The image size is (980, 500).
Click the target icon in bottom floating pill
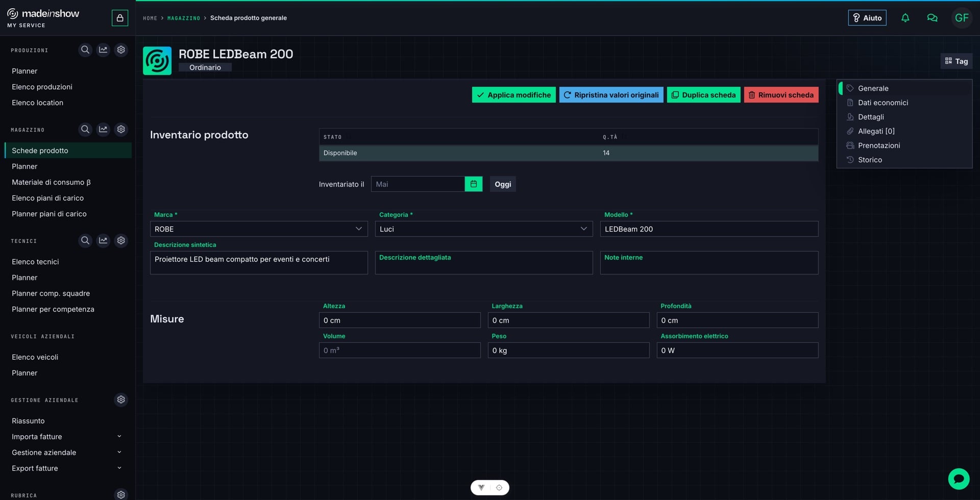click(499, 488)
